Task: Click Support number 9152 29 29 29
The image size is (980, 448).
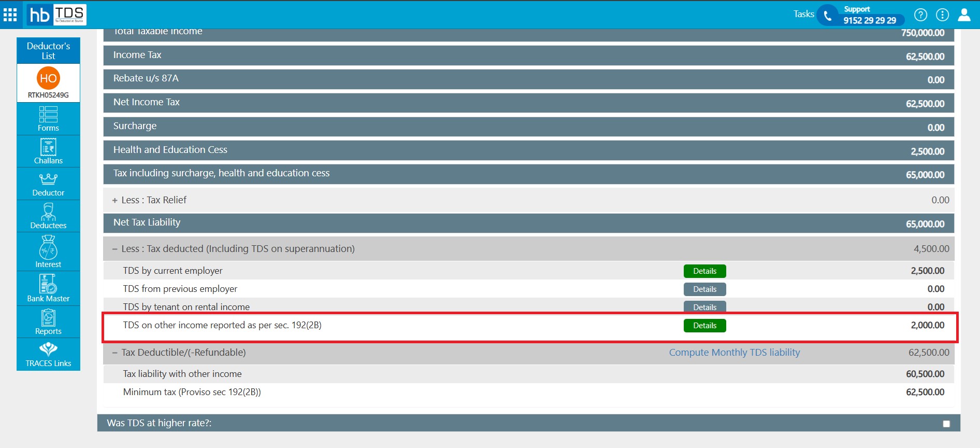Action: tap(870, 20)
